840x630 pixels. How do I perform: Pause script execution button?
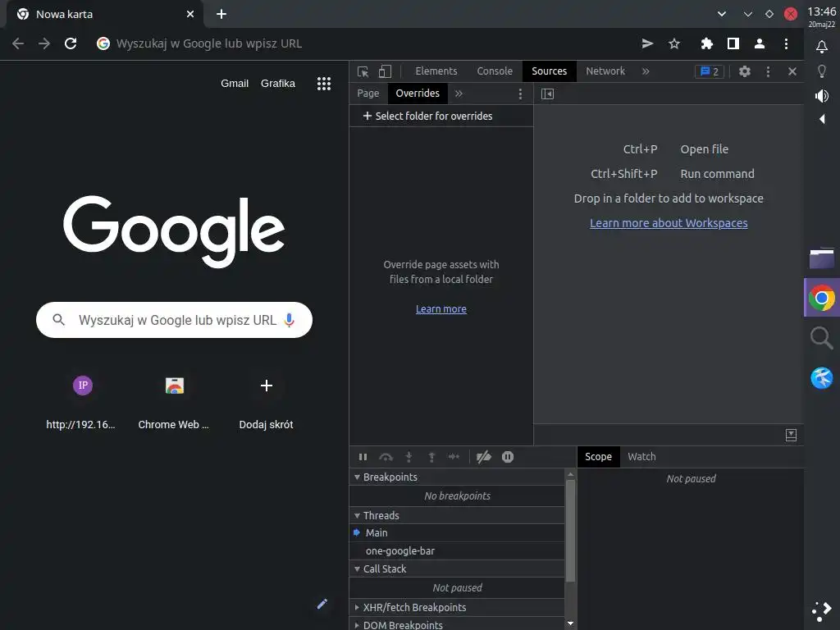[x=363, y=457]
